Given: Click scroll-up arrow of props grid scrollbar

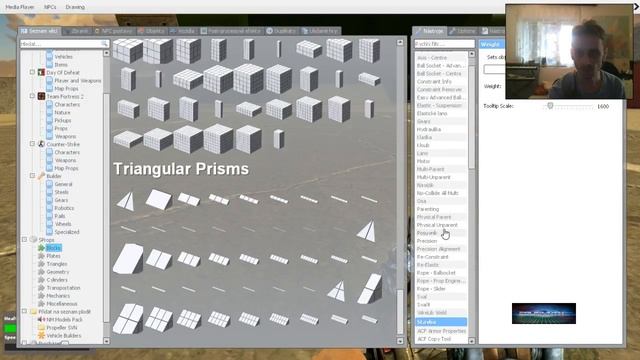Looking at the screenshot, I should pos(400,42).
